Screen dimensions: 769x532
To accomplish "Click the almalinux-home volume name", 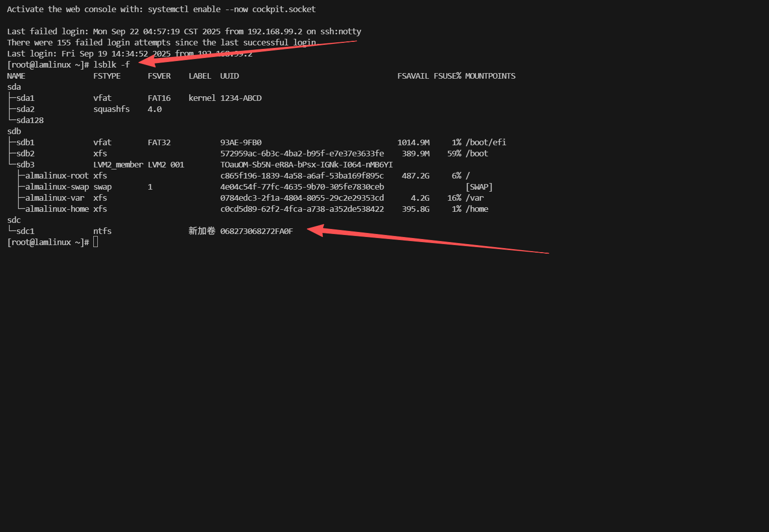I will (56, 209).
